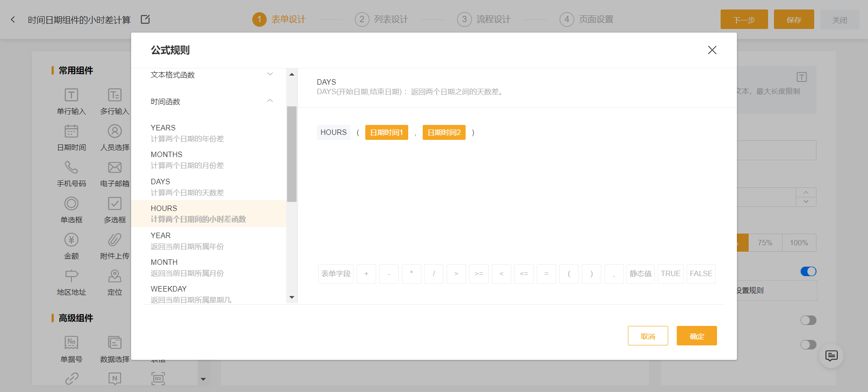The image size is (868, 392).
Task: Insert a 静态值 static value
Action: [641, 274]
